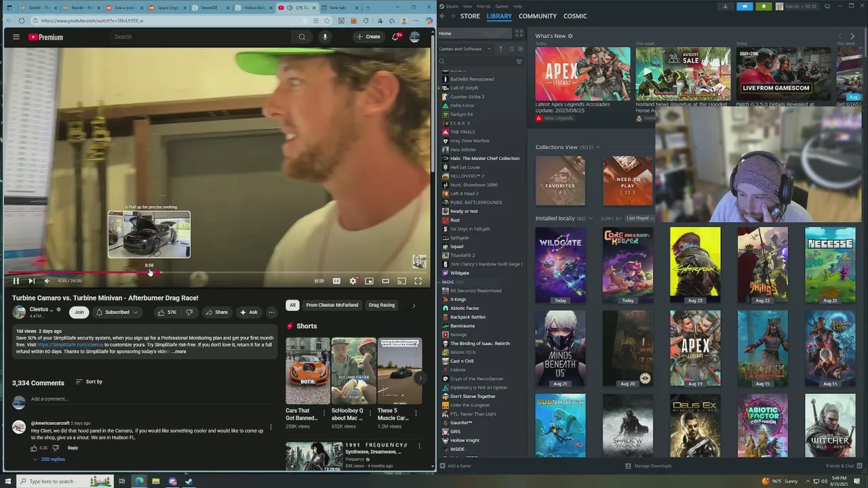
Task: Open the Friends menu in Steam
Action: click(484, 6)
